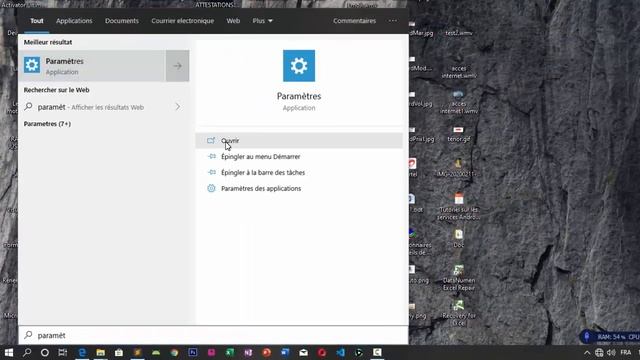This screenshot has width=640, height=360.
Task: Expand the arrow next to Paramètres best result
Action: coord(177,66)
